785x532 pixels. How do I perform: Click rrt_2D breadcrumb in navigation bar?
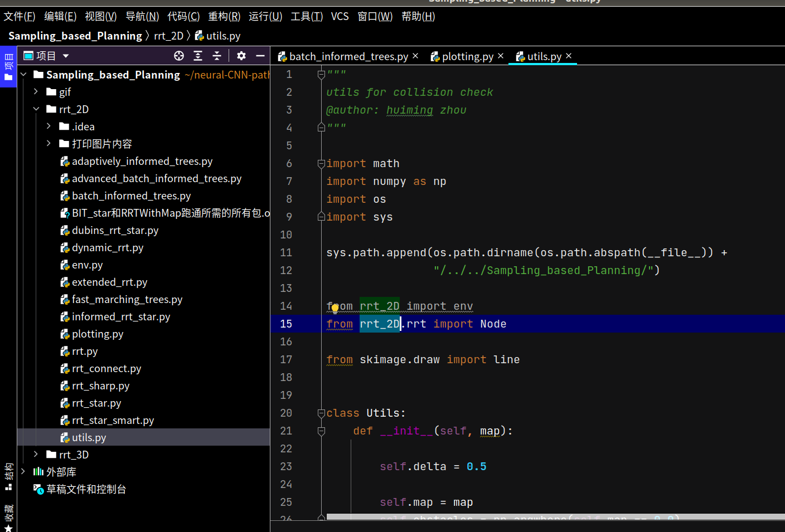(x=169, y=36)
